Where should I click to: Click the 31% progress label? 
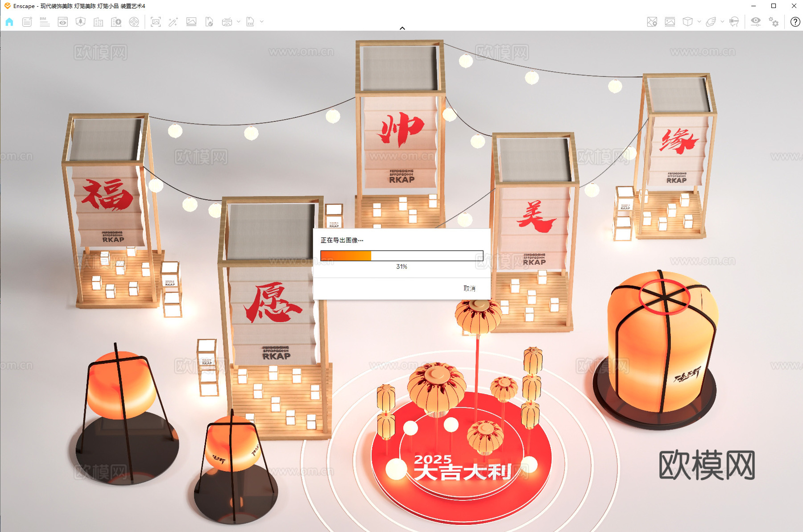pos(401,267)
